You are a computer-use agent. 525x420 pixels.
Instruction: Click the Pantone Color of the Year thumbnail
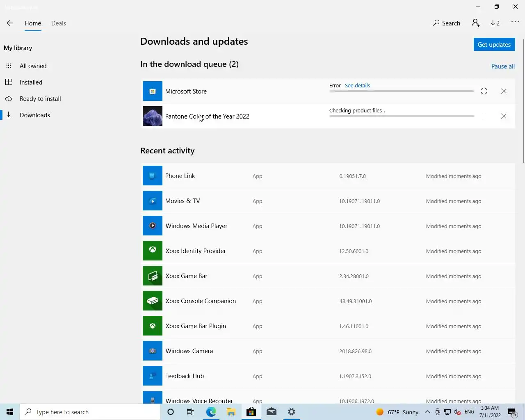point(153,116)
